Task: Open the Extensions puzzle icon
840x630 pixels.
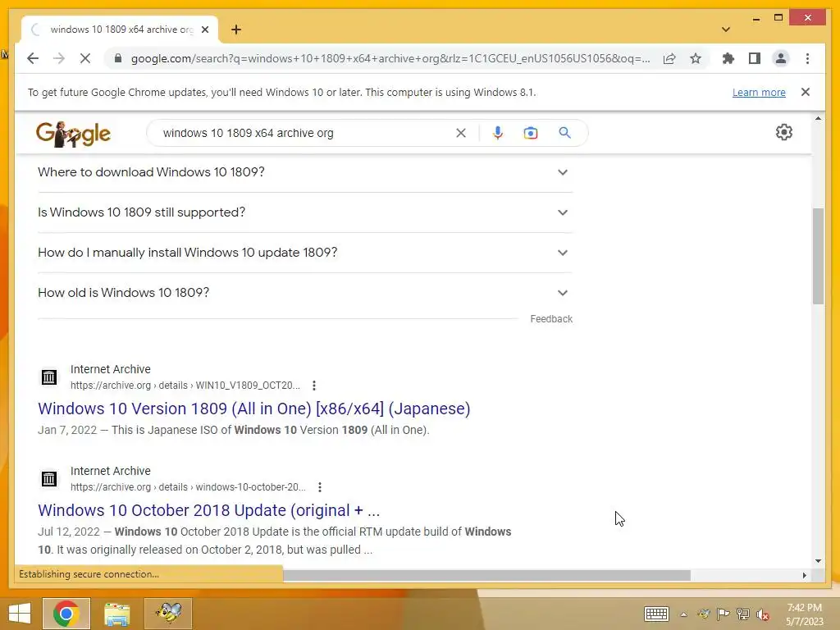Action: click(728, 58)
